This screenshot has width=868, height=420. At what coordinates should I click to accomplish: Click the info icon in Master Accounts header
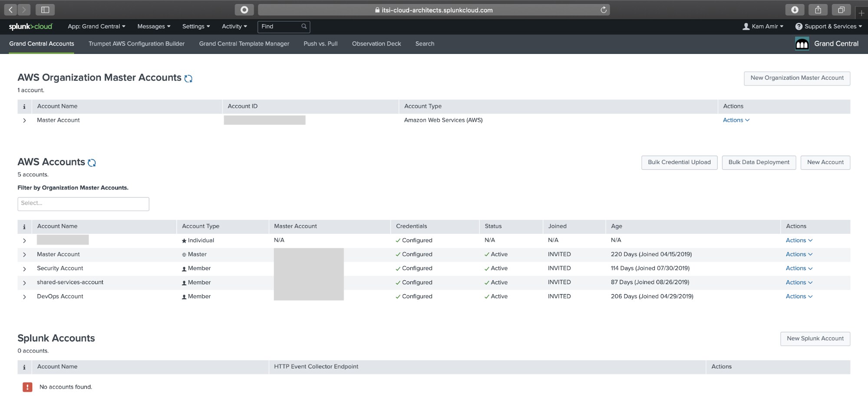point(24,106)
